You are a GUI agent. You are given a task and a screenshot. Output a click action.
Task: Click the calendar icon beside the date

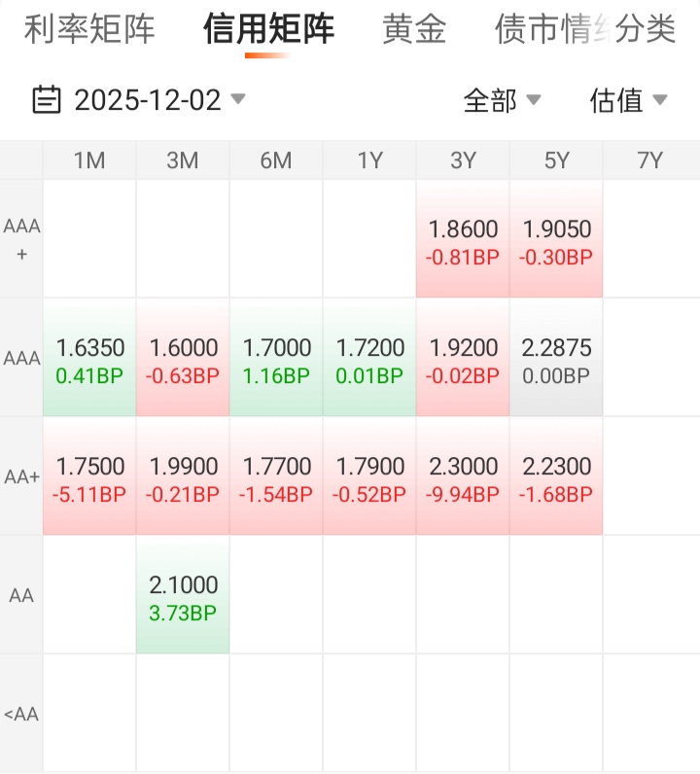(47, 99)
